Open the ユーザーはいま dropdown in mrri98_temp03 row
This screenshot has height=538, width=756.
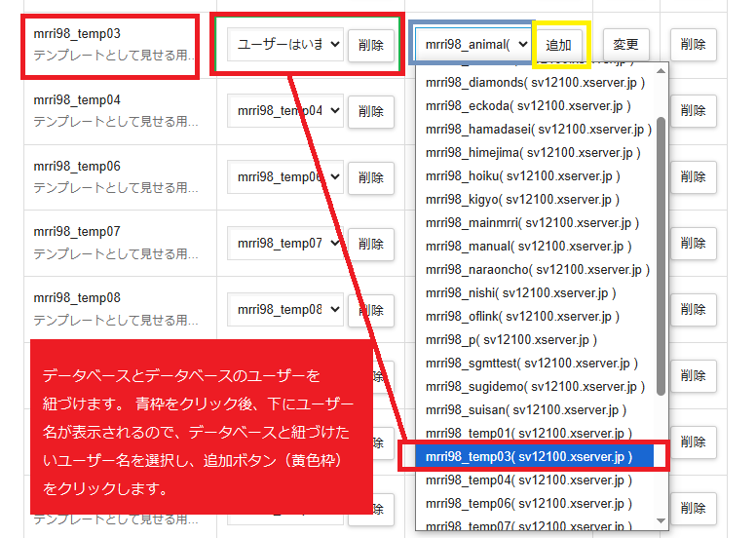[284, 44]
